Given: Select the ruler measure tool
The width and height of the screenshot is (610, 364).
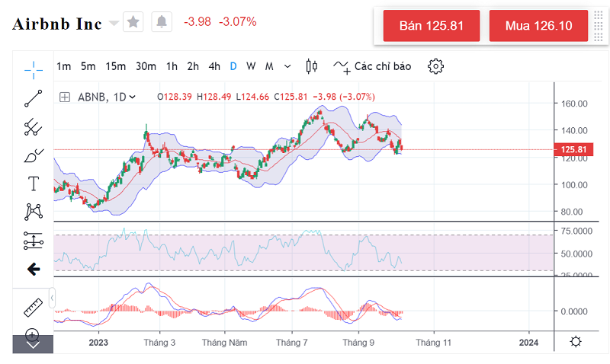Looking at the screenshot, I should tap(33, 306).
